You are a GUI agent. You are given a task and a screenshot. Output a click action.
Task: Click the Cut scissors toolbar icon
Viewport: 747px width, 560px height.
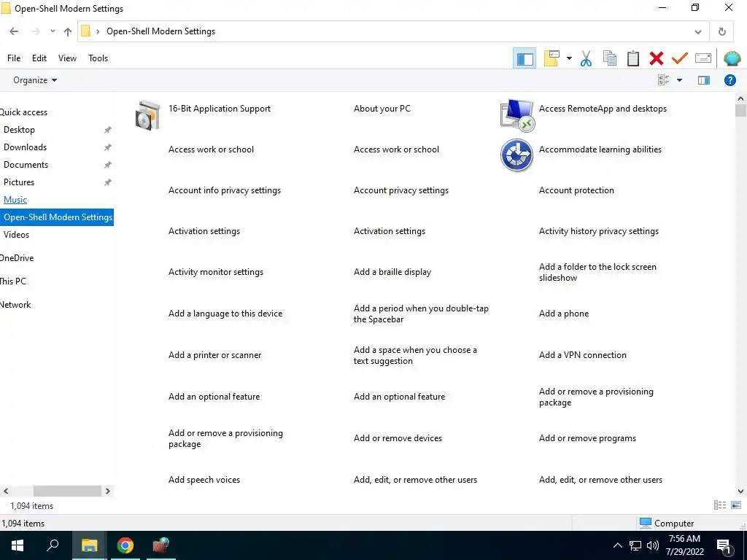click(x=586, y=58)
